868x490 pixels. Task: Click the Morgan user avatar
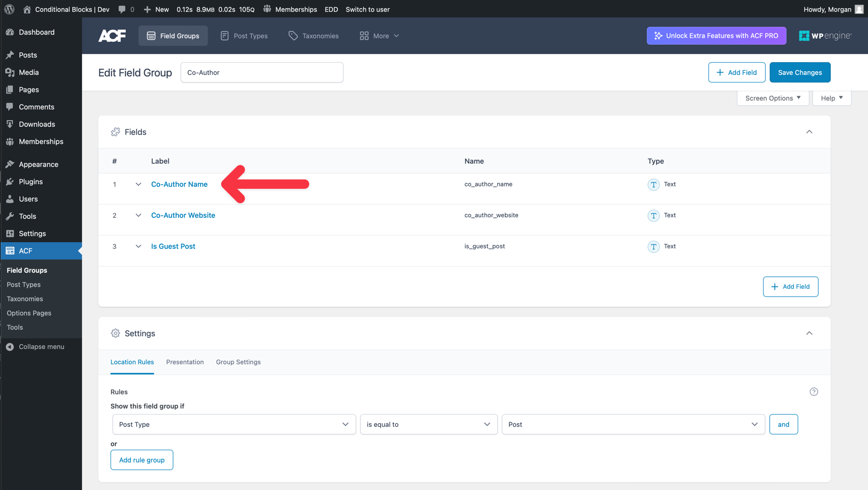(859, 9)
